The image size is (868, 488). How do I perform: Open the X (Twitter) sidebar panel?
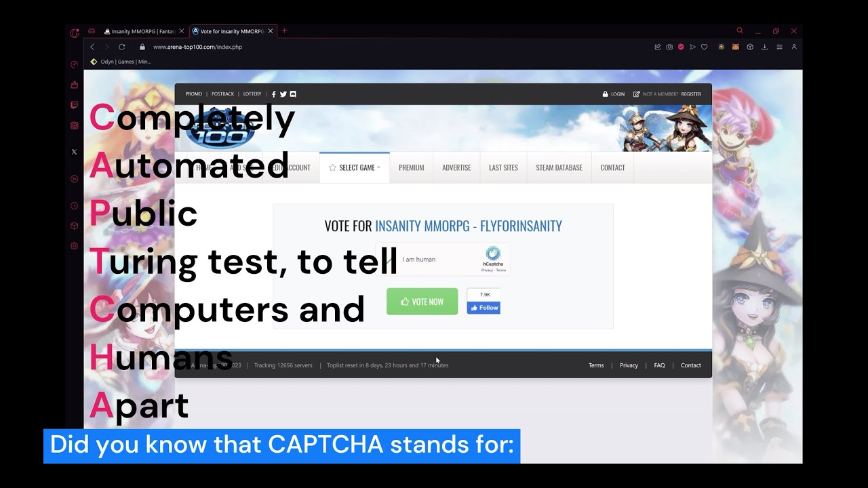pyautogui.click(x=75, y=152)
